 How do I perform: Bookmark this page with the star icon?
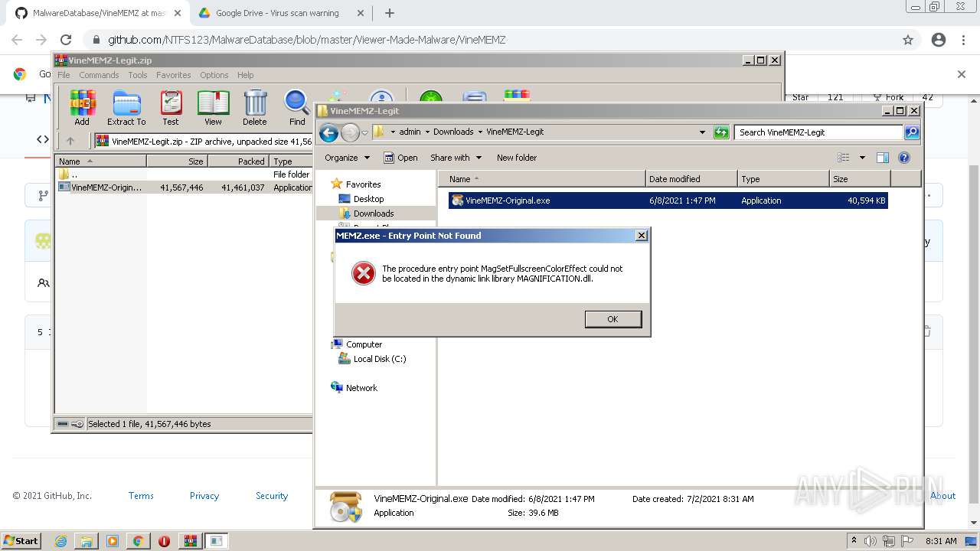tap(908, 40)
